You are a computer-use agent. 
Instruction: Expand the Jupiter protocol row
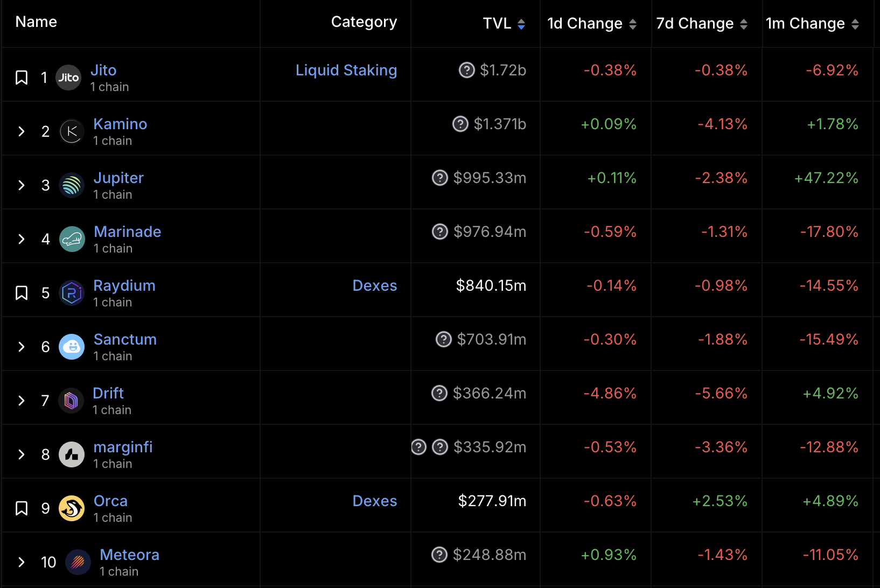(x=22, y=185)
